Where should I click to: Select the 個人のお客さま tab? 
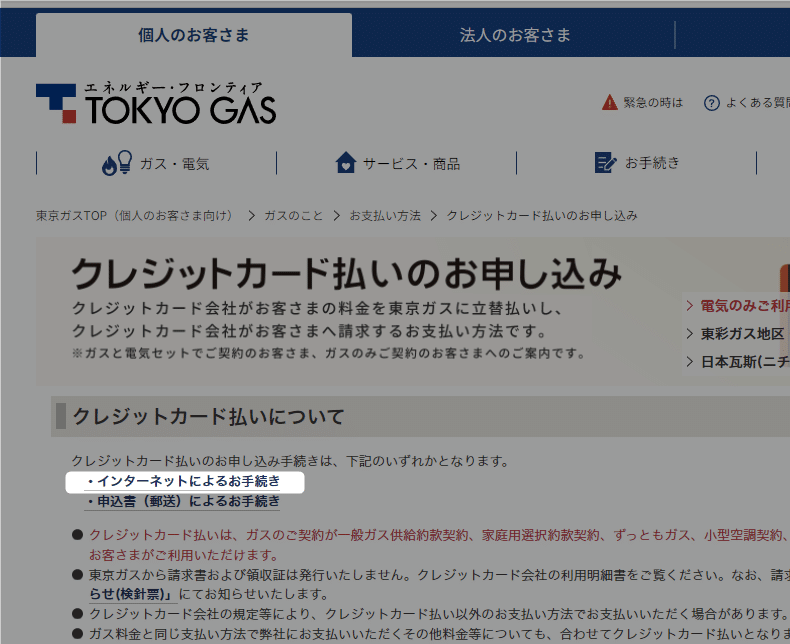(x=194, y=35)
